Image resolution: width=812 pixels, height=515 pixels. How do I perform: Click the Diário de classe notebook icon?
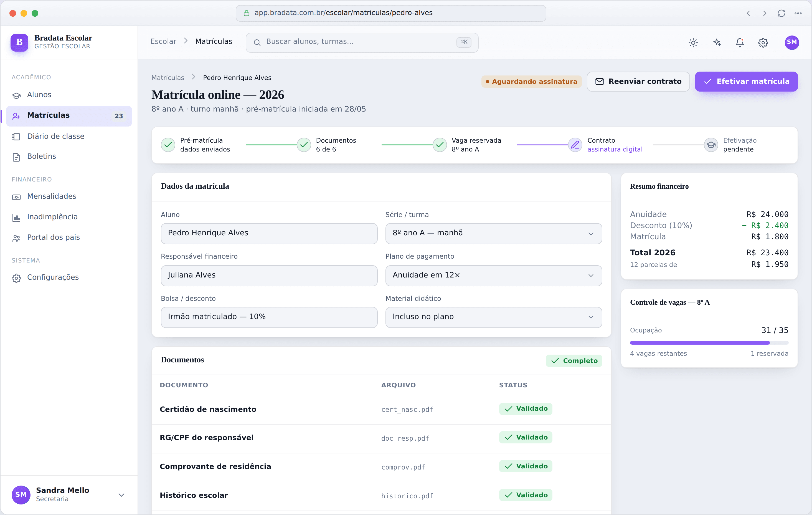16,137
